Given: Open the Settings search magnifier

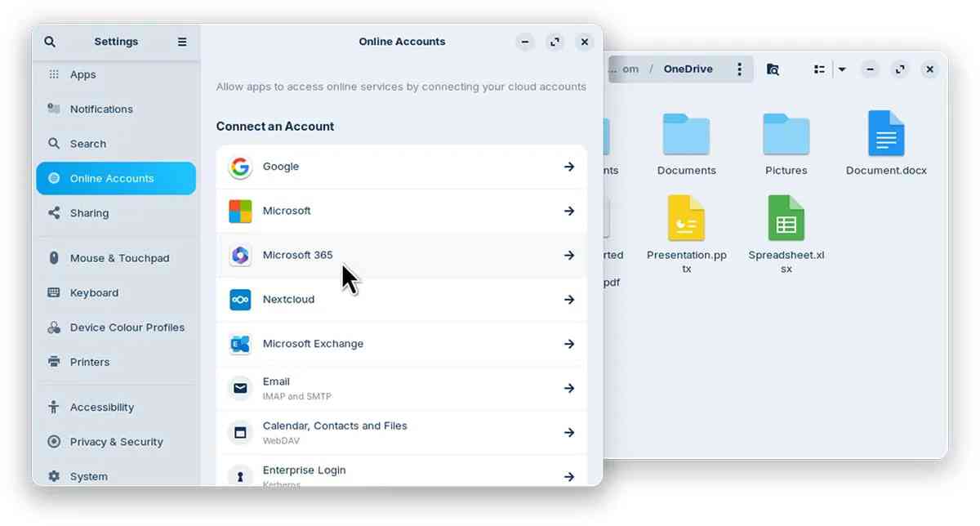Looking at the screenshot, I should [50, 41].
